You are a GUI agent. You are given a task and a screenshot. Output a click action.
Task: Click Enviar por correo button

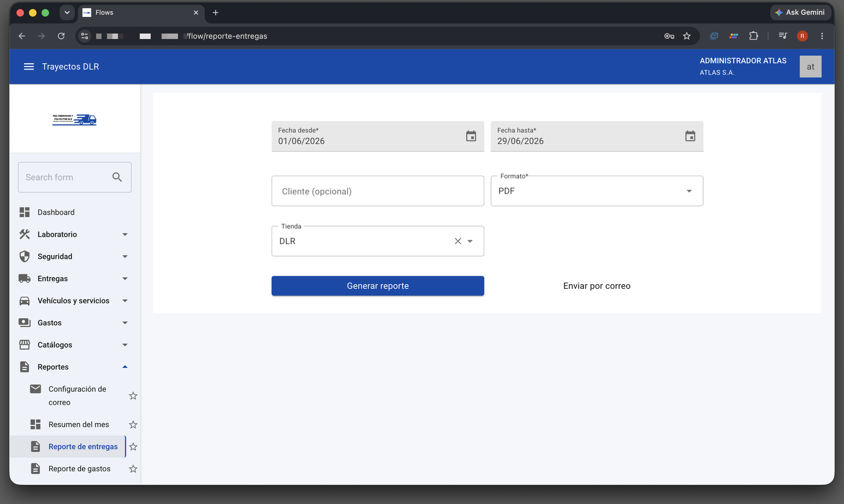point(597,286)
